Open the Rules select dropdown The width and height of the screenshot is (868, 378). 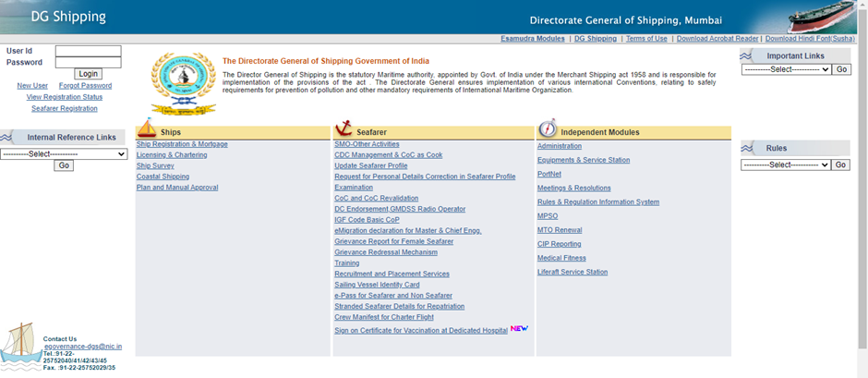(786, 165)
